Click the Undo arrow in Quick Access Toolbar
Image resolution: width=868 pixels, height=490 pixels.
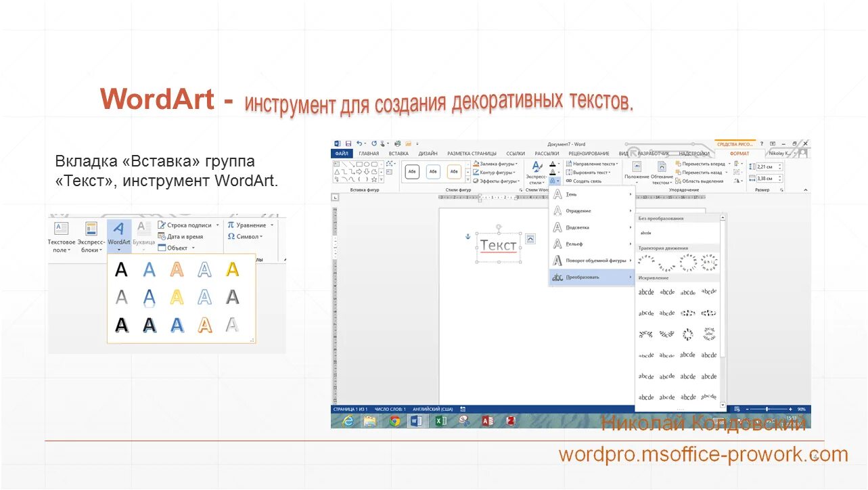point(359,143)
